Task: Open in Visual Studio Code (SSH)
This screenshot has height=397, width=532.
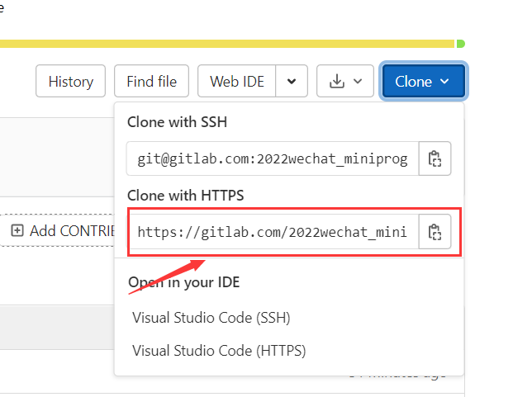Action: tap(211, 318)
